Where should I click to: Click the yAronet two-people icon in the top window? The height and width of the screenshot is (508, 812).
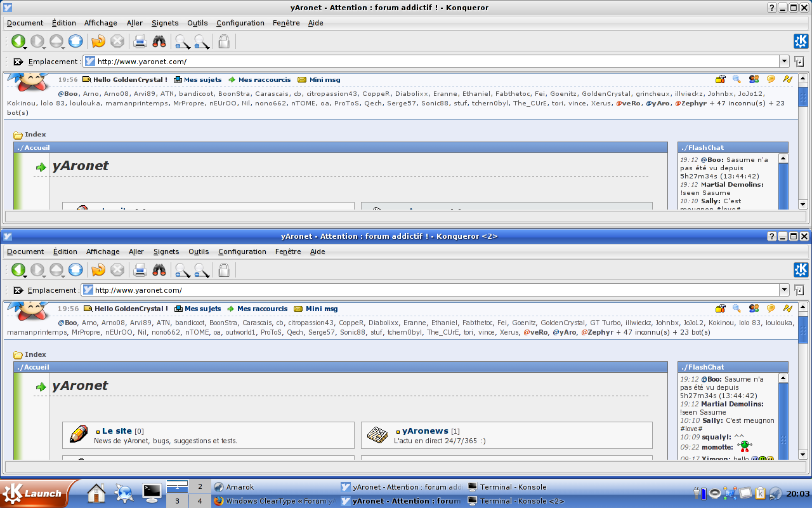click(754, 79)
